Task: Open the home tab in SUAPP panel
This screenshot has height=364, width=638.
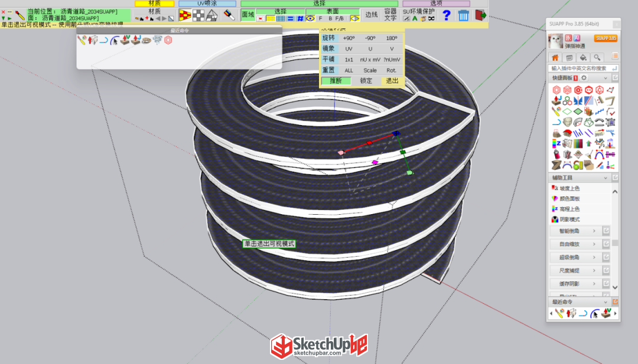Action: 555,57
